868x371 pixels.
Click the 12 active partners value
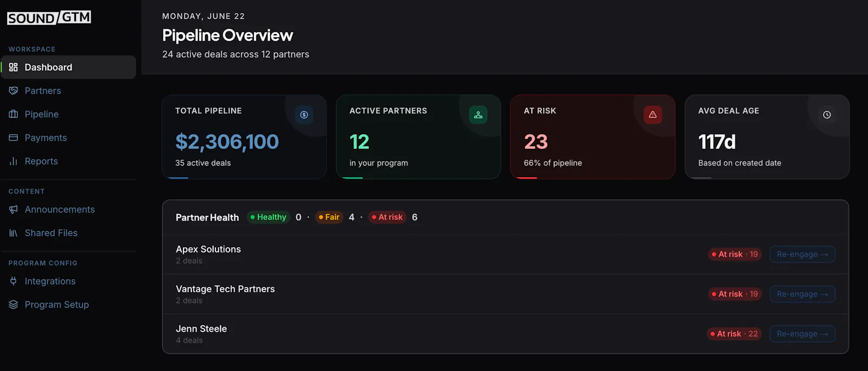click(x=359, y=142)
